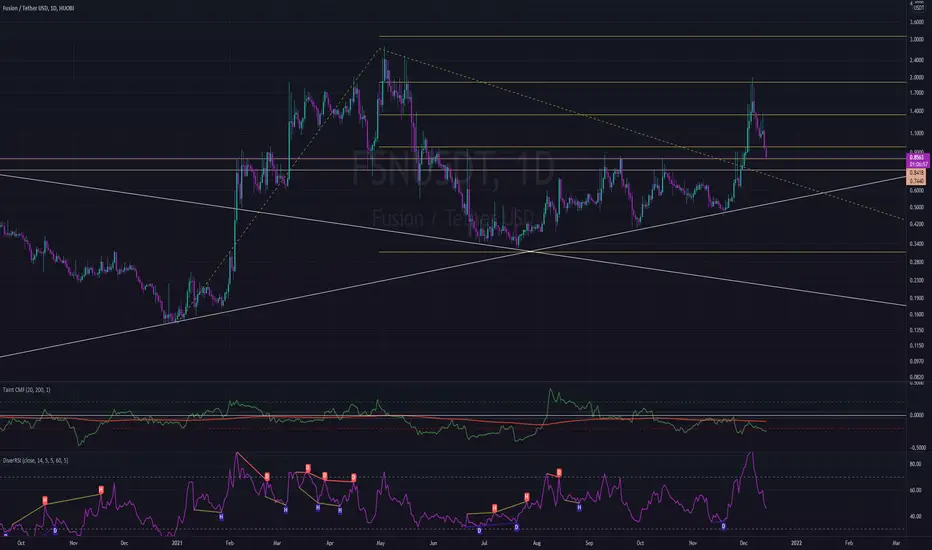
Task: Click the 0.2800 price axis value
Action: pos(917,262)
